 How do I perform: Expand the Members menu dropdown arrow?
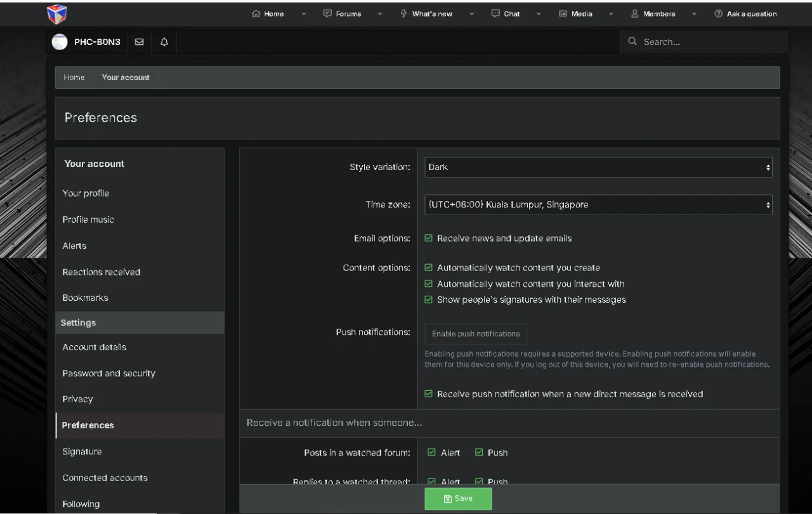pyautogui.click(x=693, y=14)
